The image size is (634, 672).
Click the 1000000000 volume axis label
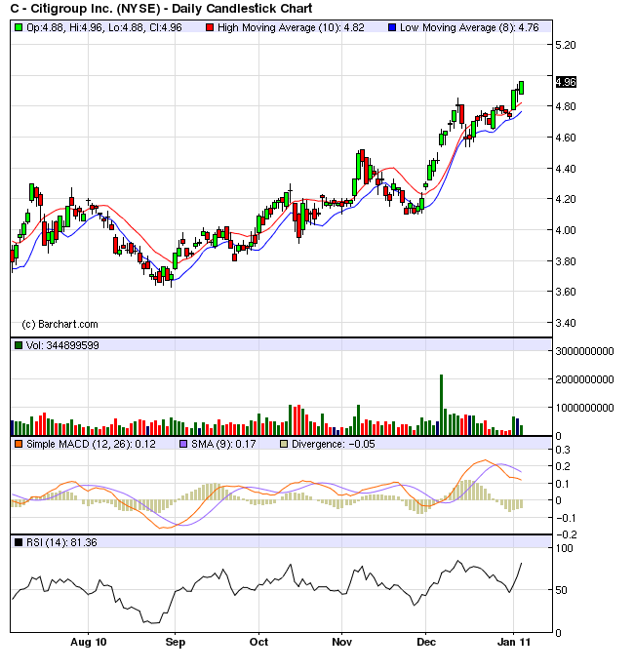pos(584,408)
